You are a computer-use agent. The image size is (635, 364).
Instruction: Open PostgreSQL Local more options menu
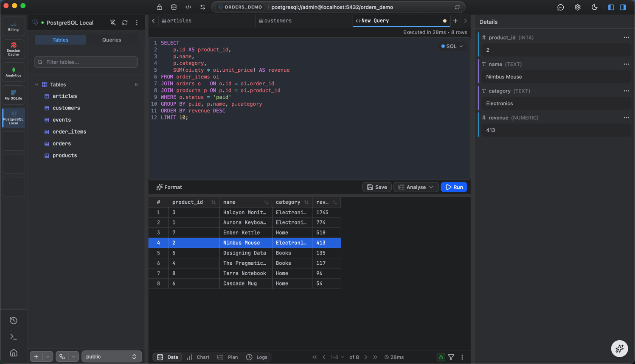tap(137, 23)
